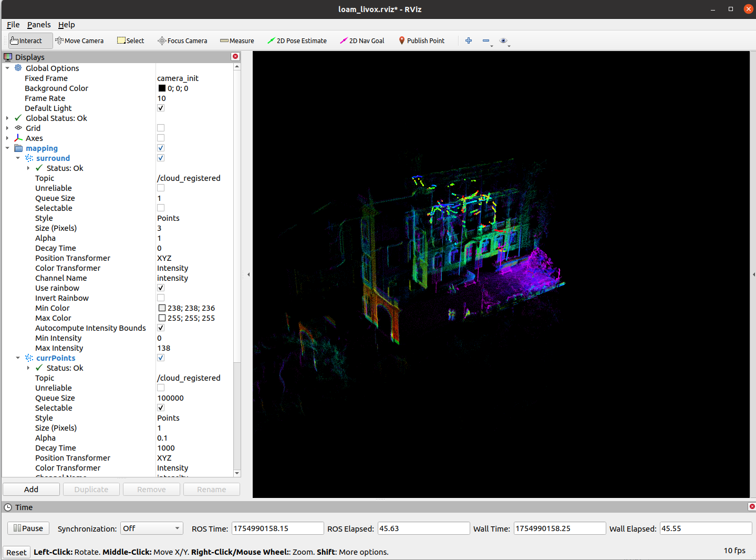Open the Synchronization dropdown
Screen dimensions: 756x560
[x=151, y=528]
